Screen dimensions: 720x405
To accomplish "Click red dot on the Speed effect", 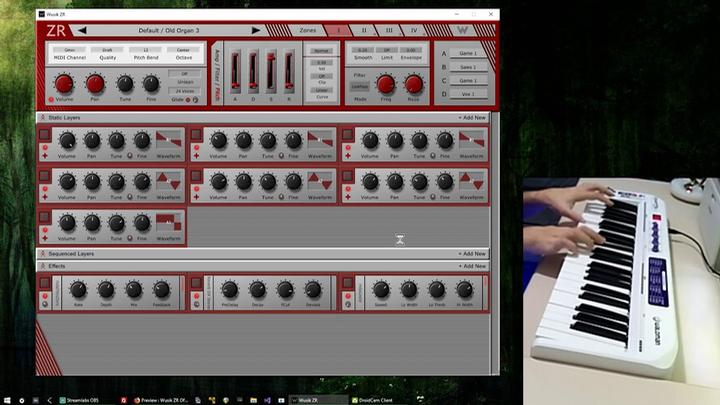I will pos(348,296).
